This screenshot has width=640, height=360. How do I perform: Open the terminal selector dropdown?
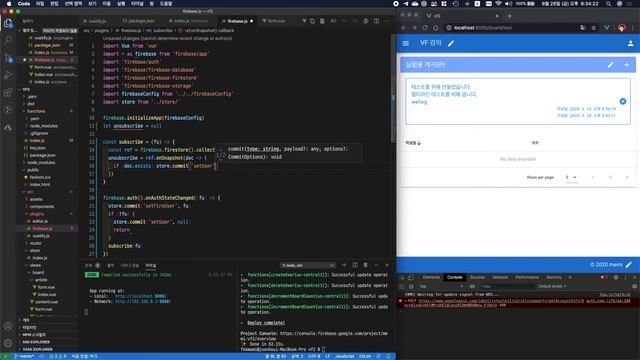point(307,266)
